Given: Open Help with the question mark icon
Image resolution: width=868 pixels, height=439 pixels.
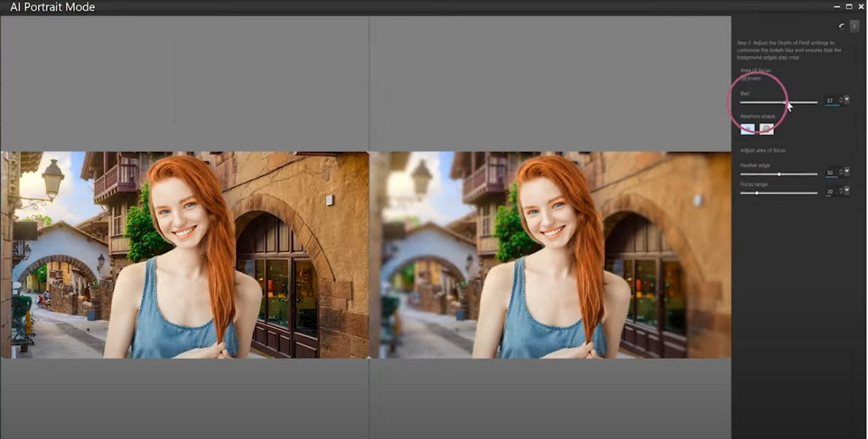Looking at the screenshot, I should point(854,26).
